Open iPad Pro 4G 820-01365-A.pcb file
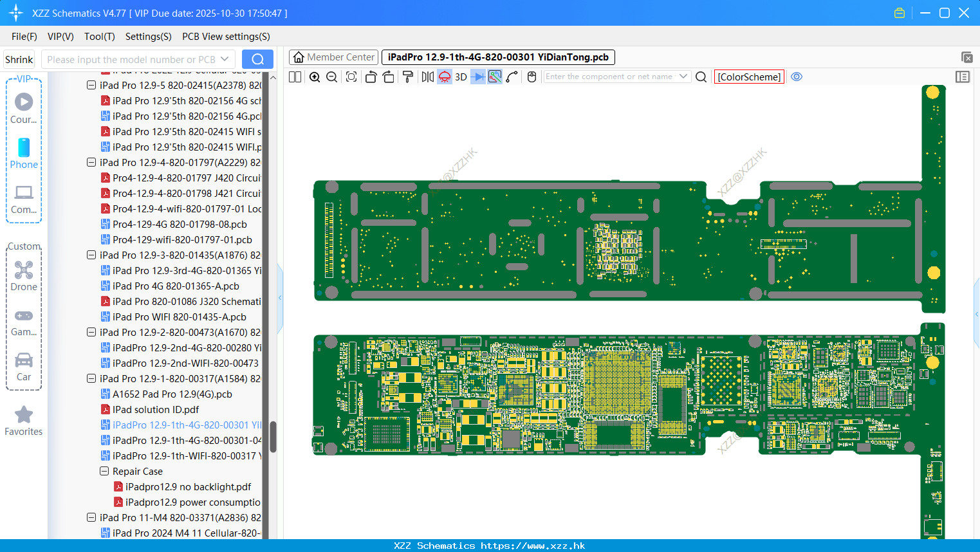980x552 pixels. coord(170,286)
